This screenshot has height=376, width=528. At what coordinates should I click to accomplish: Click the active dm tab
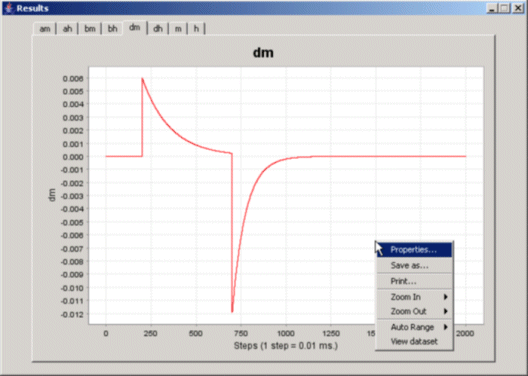135,28
